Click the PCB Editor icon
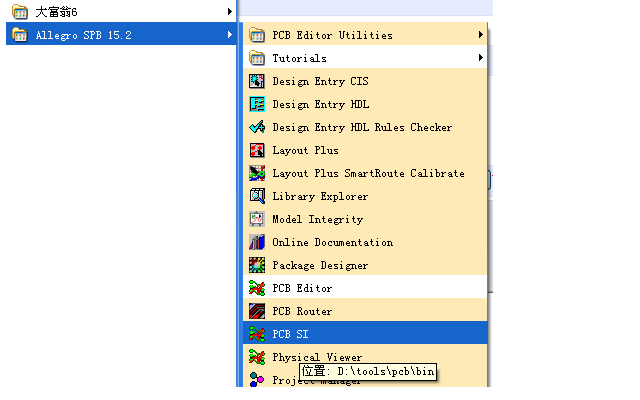This screenshot has width=640, height=400. [x=257, y=288]
